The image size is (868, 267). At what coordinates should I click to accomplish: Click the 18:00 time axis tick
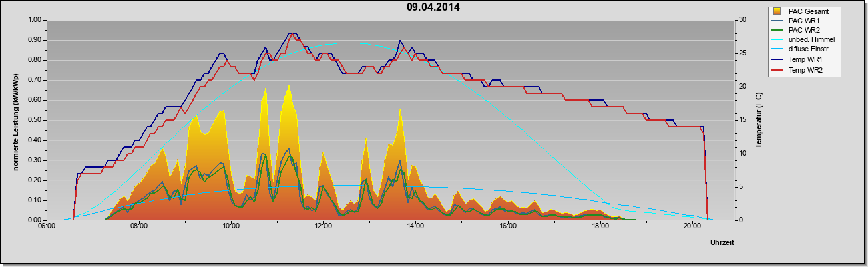(x=600, y=227)
